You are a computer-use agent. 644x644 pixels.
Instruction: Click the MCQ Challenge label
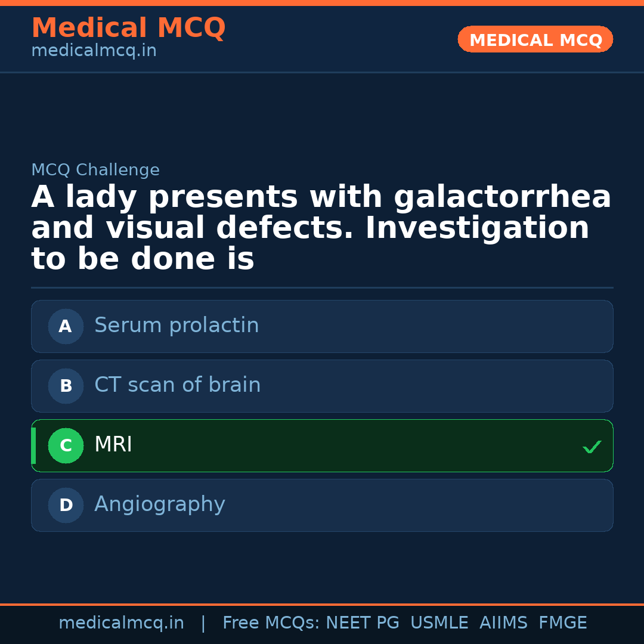pos(95,170)
